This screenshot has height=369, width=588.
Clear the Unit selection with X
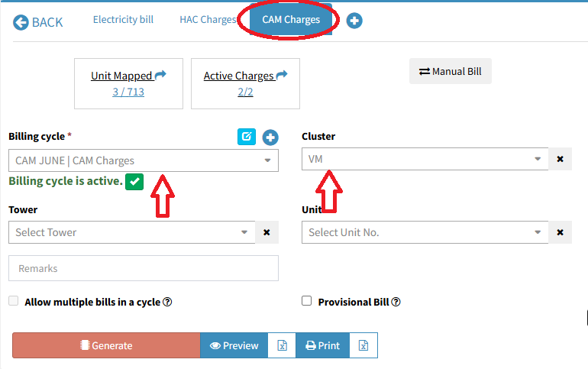pyautogui.click(x=560, y=232)
